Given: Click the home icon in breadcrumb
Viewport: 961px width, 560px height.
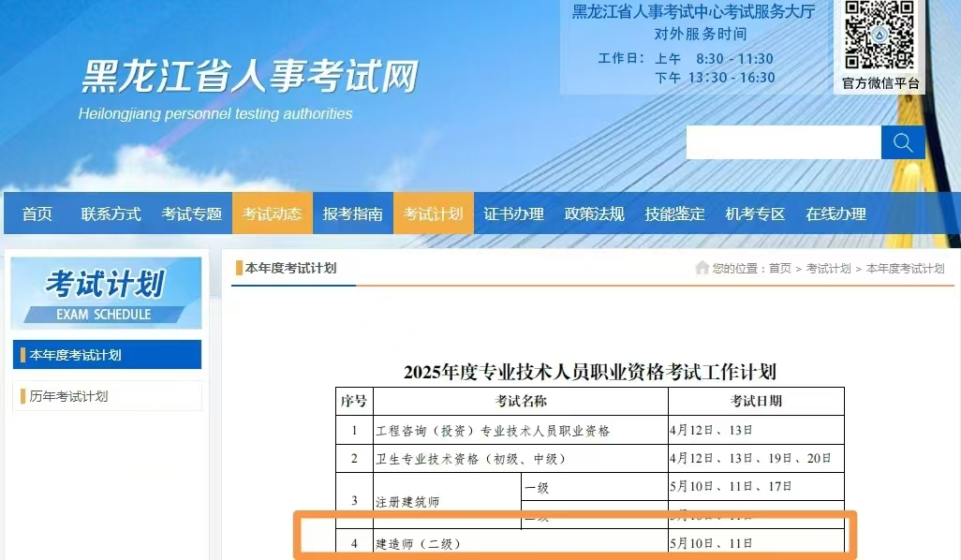Looking at the screenshot, I should (x=702, y=268).
